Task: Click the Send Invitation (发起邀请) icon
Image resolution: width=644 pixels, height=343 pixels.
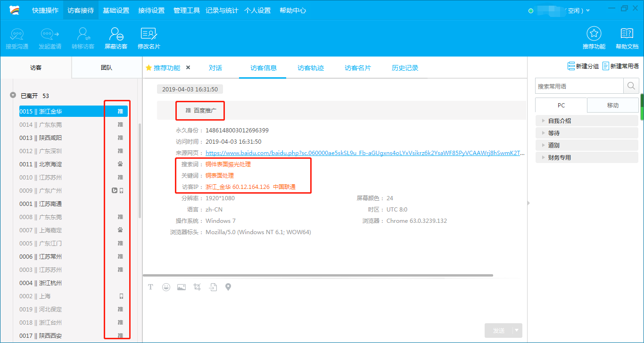Action: [x=50, y=34]
